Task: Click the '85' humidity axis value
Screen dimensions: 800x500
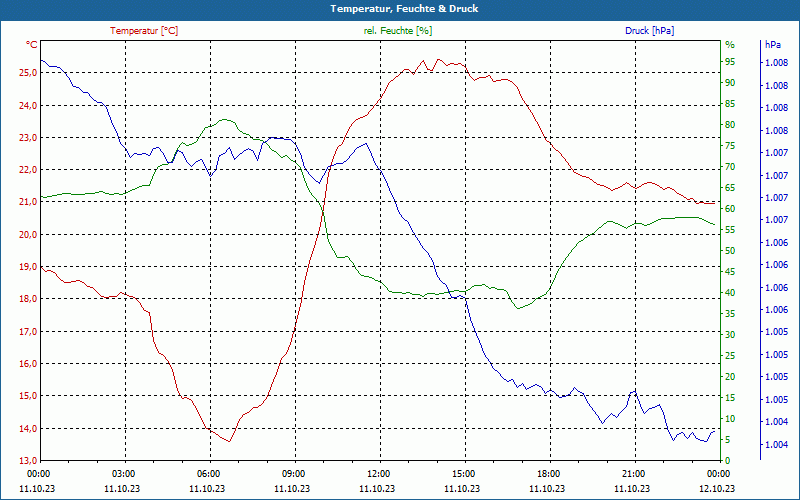Action: 730,104
